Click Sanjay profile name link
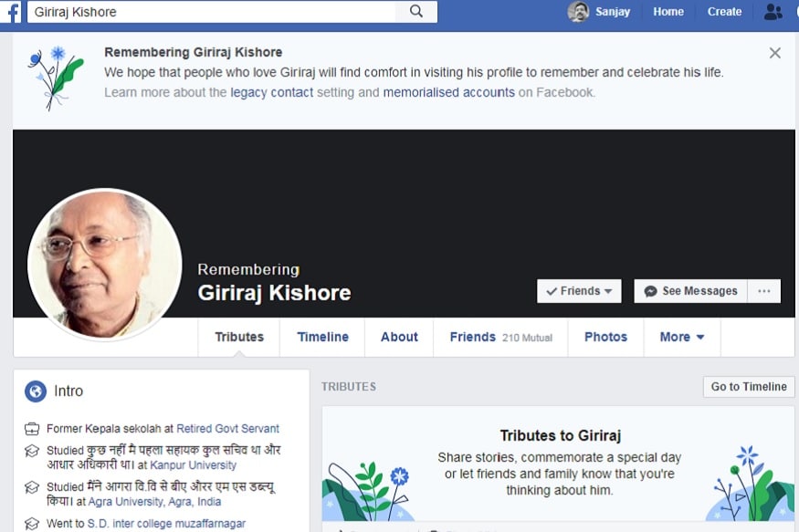The height and width of the screenshot is (532, 799). pos(613,12)
